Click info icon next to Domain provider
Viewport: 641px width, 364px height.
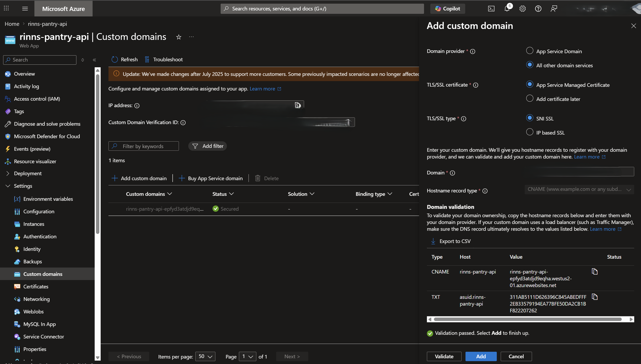473,51
